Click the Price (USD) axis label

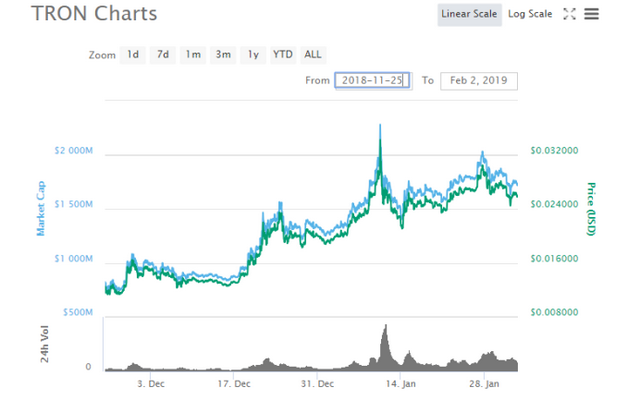coord(591,209)
